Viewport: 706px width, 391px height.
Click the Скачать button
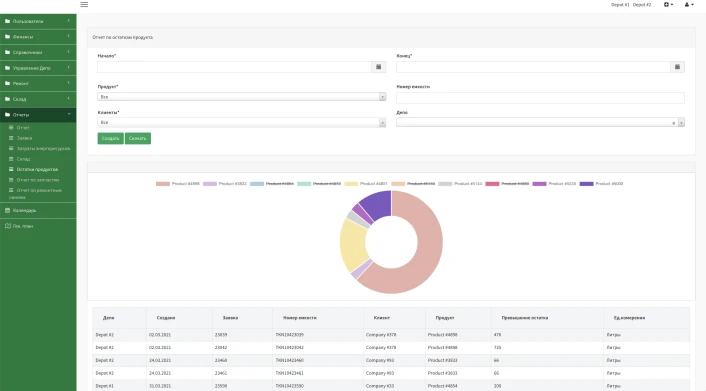(138, 138)
